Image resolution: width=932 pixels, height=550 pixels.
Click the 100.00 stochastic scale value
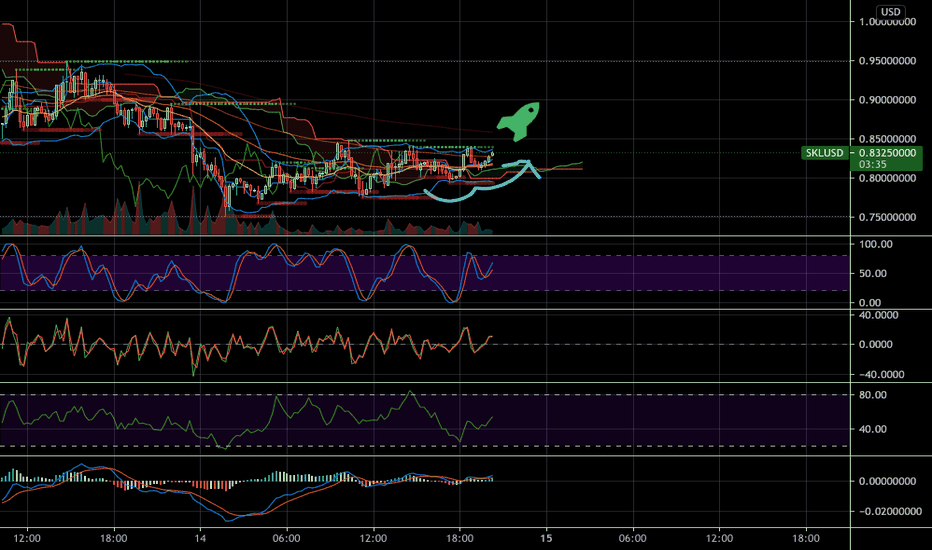(x=876, y=244)
